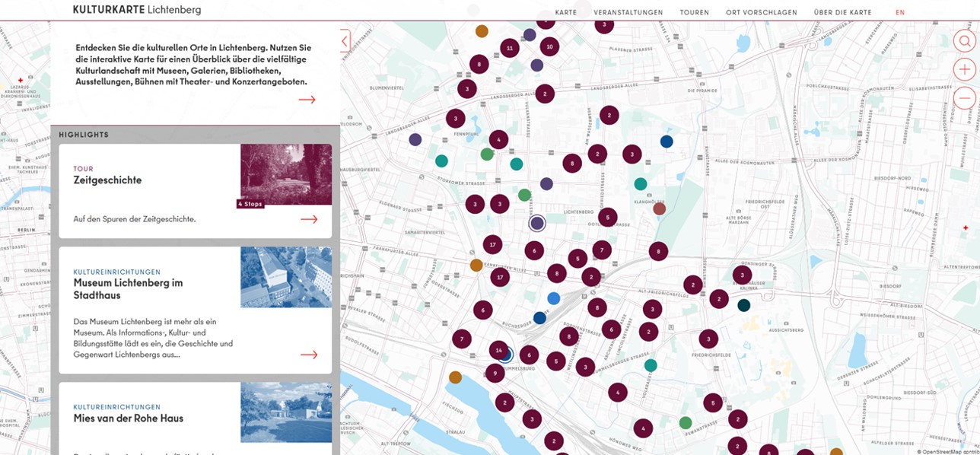Switch language with the EN link
The height and width of the screenshot is (455, 980).
[x=900, y=12]
